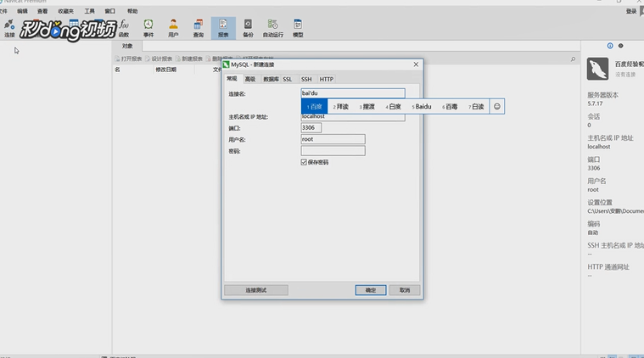Click the 连接名 input field
Image resolution: width=644 pixels, height=358 pixels.
(353, 93)
